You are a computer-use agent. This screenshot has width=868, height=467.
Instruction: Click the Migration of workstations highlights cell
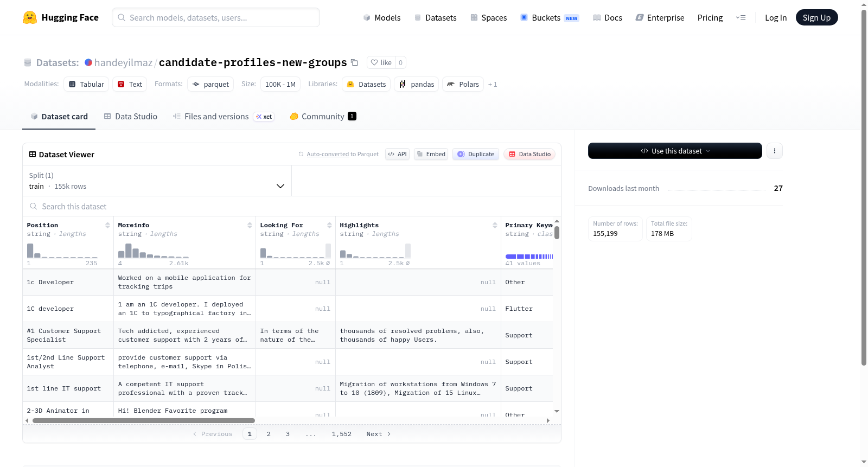(x=418, y=388)
